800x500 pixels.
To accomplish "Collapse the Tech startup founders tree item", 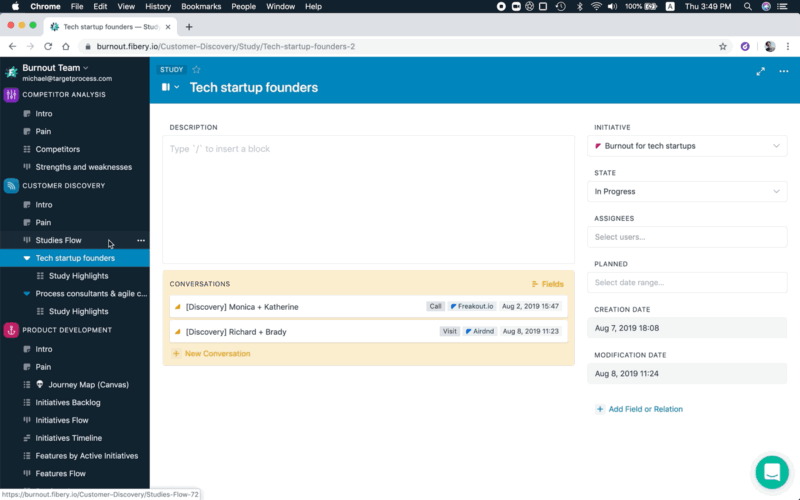I will 27,258.
